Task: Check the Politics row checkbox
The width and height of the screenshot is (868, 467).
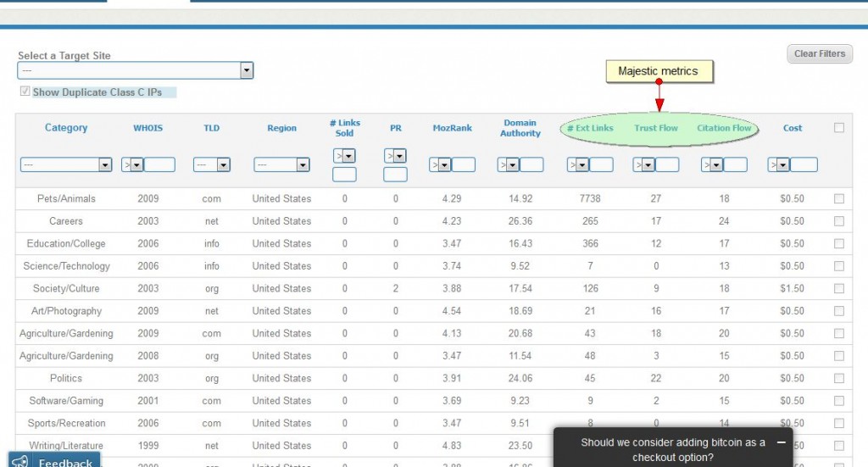Action: click(839, 379)
